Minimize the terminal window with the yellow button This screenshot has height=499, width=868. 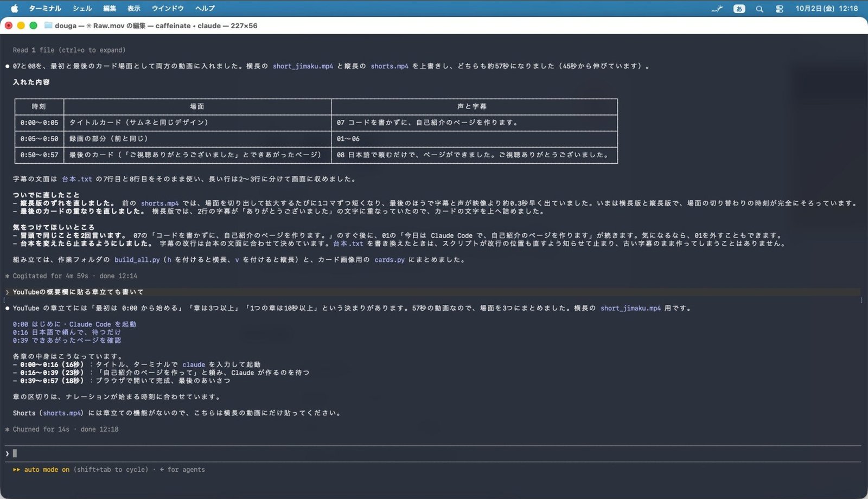pos(21,25)
